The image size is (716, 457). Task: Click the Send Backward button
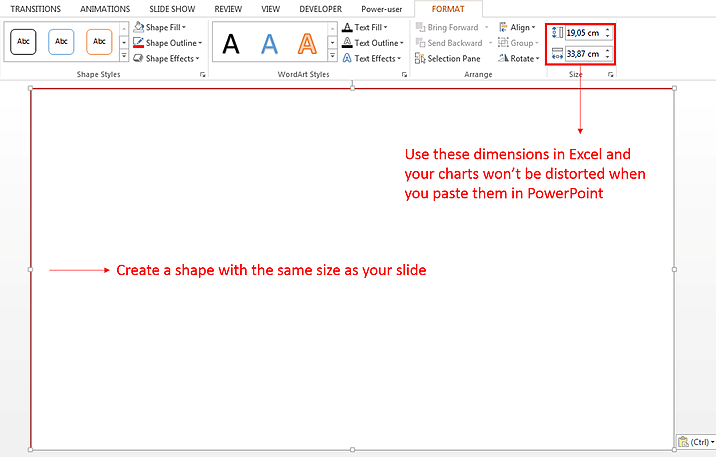pos(449,43)
